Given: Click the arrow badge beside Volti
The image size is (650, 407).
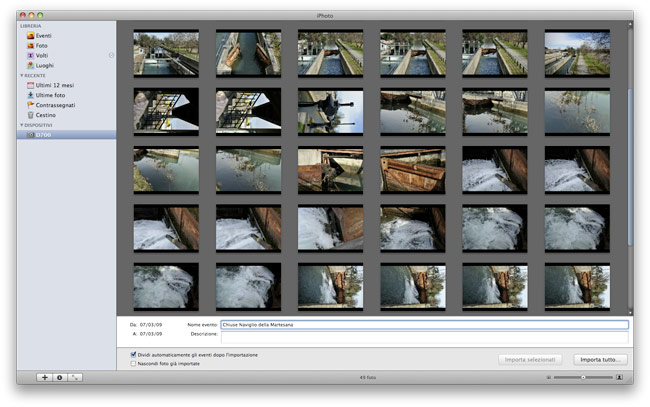Looking at the screenshot, I should (111, 55).
